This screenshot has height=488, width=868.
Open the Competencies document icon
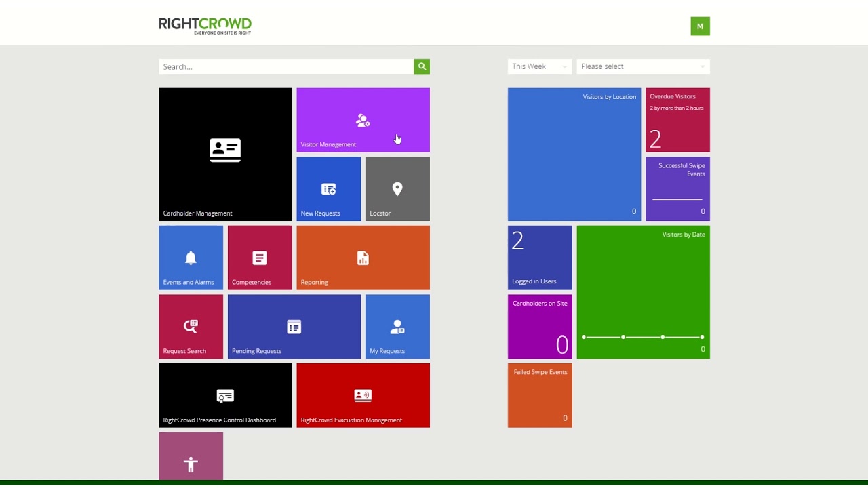click(260, 258)
